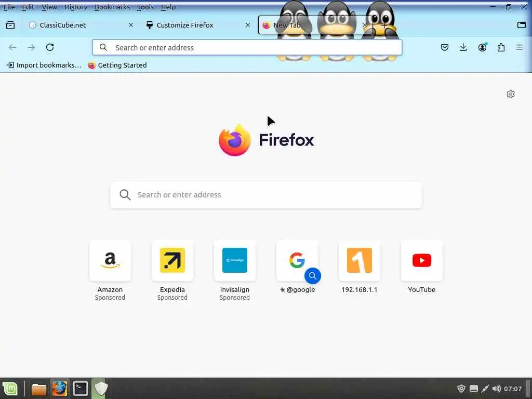Reload the current page
The height and width of the screenshot is (399, 532).
[50, 47]
